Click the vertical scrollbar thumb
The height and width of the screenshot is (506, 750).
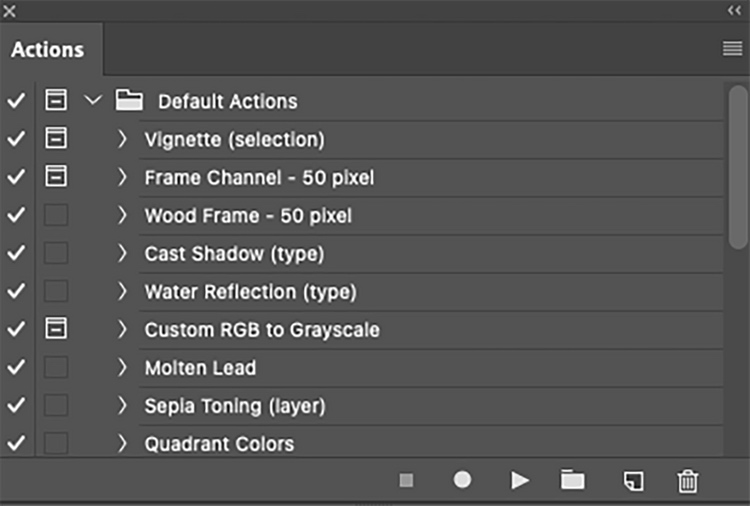coord(738,165)
